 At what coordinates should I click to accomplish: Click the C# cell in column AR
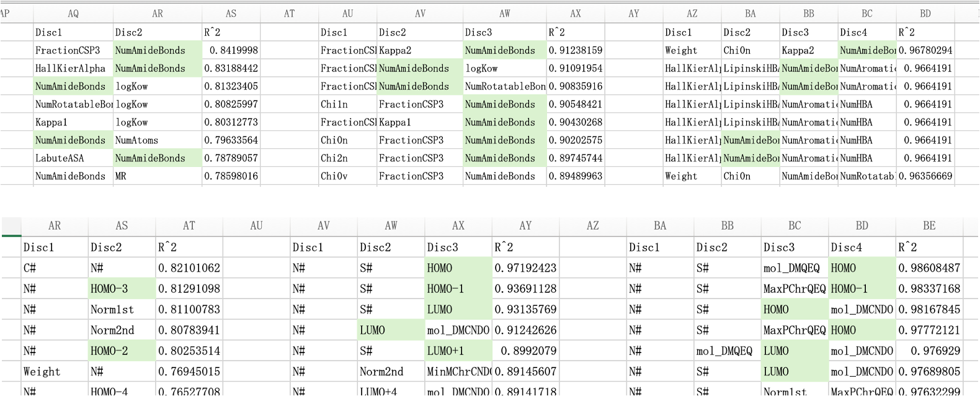coord(55,268)
